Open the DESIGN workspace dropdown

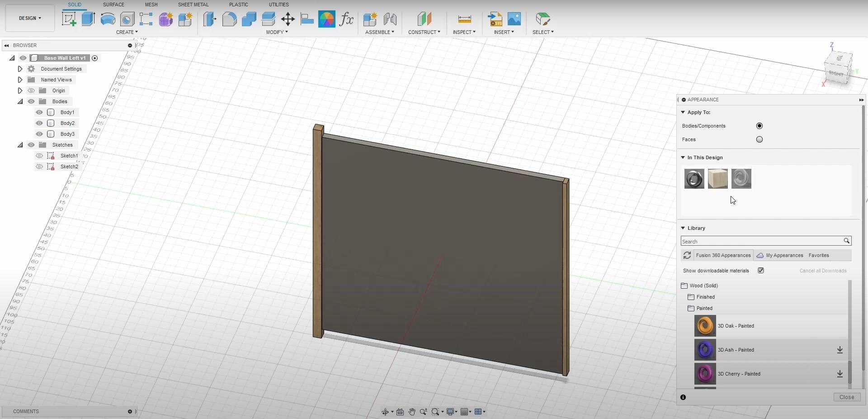(30, 18)
